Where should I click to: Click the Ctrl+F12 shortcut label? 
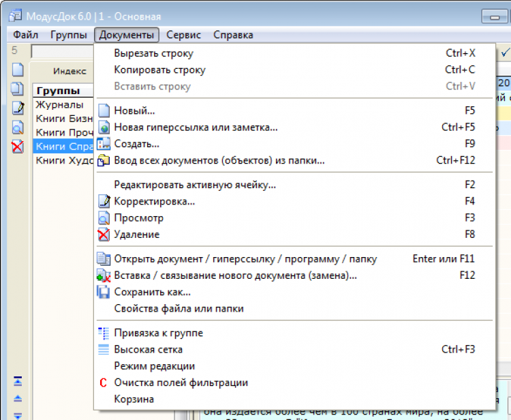(456, 160)
